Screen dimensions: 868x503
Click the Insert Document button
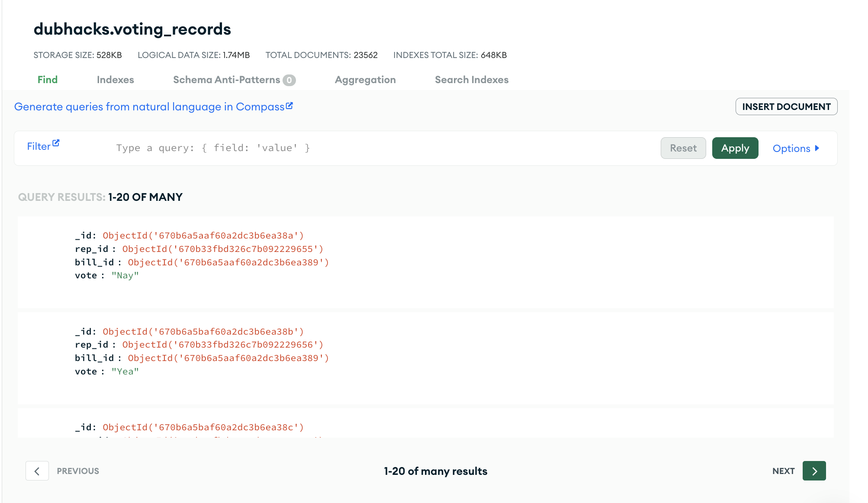click(x=786, y=106)
